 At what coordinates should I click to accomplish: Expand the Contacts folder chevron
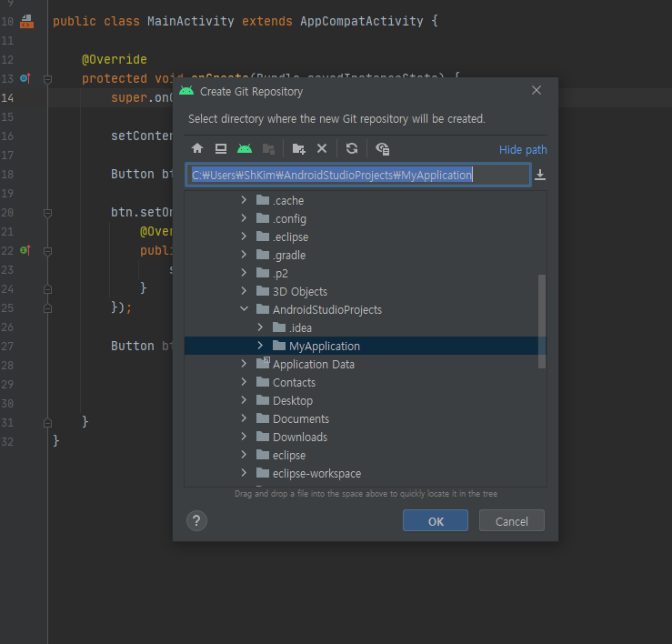click(x=244, y=382)
